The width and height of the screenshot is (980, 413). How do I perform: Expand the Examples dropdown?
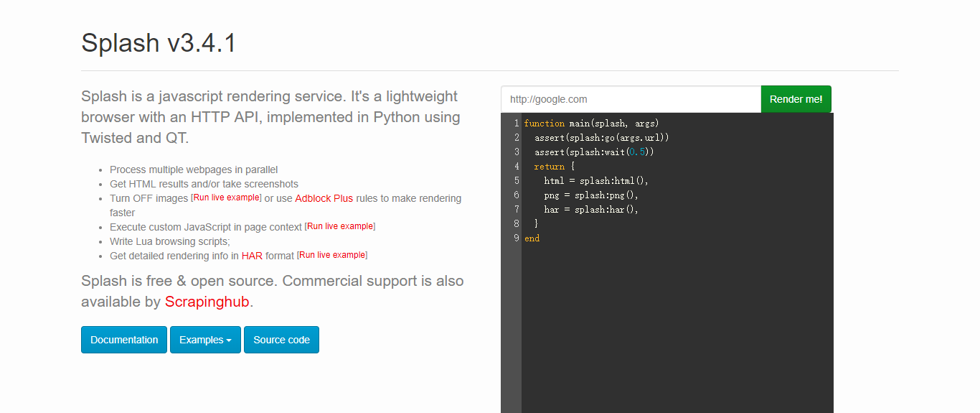(205, 340)
